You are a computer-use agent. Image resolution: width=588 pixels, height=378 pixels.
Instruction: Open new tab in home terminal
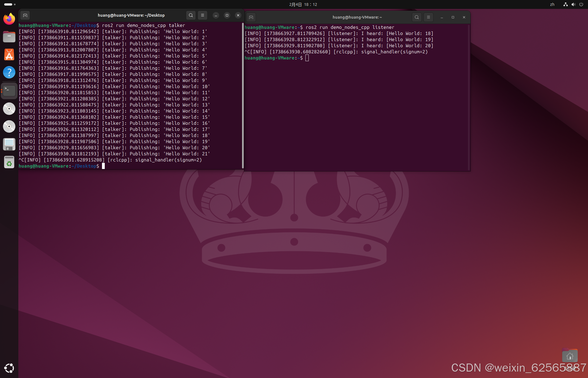(x=251, y=17)
